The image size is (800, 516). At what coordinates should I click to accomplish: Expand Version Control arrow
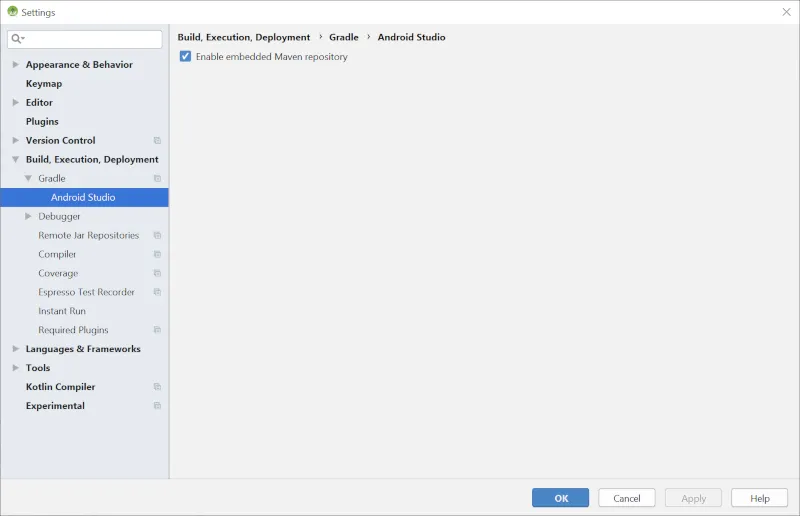tap(15, 140)
